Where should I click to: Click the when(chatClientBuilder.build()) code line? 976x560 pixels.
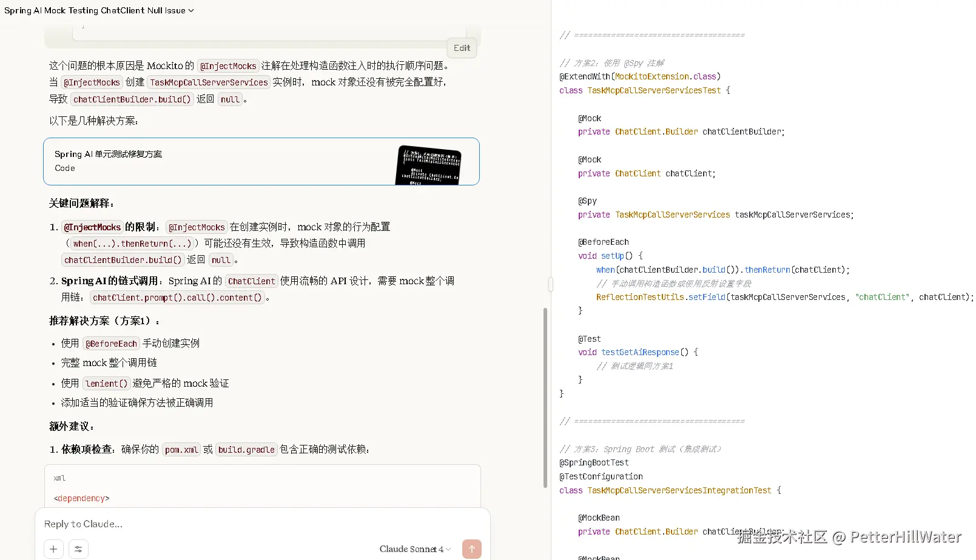[723, 270]
